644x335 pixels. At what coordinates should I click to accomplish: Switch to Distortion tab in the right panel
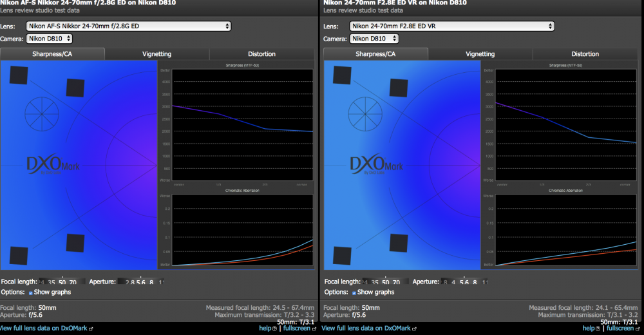585,54
